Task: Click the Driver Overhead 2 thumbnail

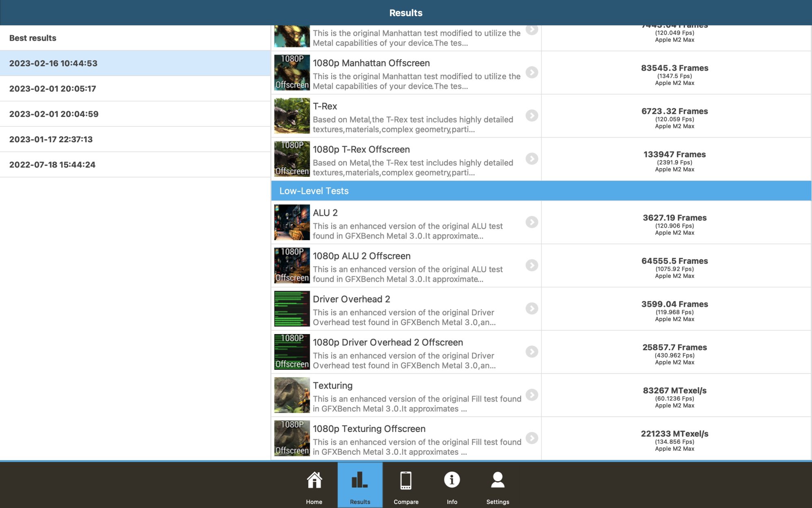Action: tap(292, 309)
